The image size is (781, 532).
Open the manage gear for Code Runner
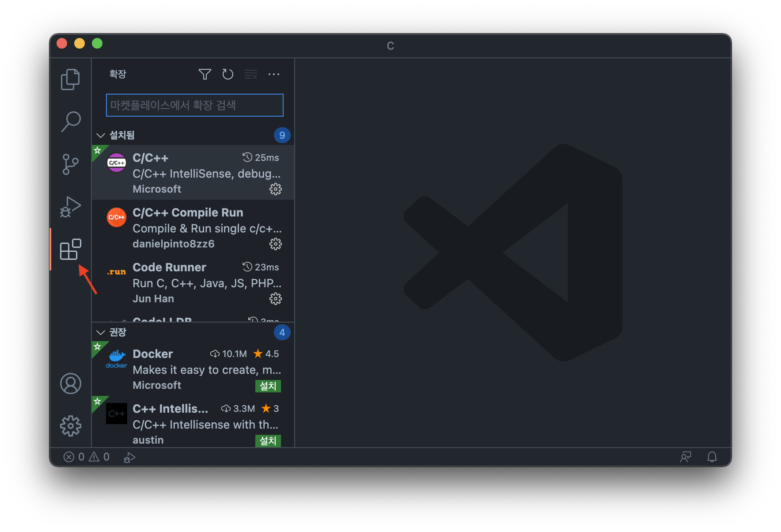[x=276, y=299]
